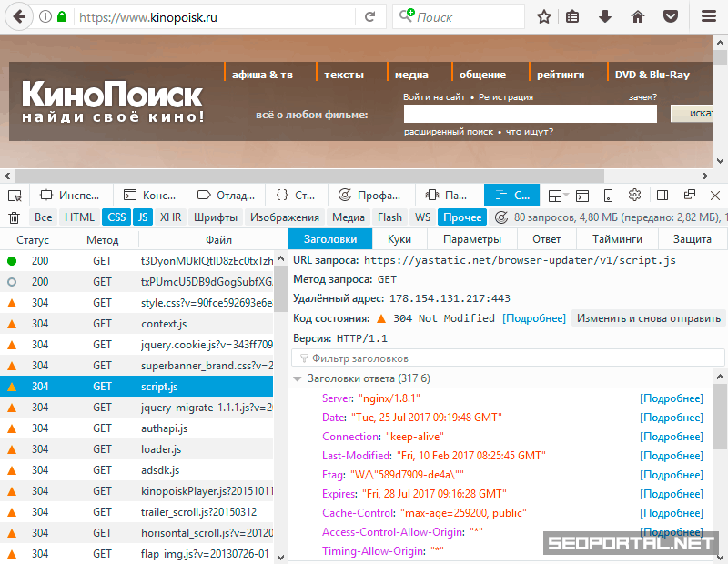728x564 pixels.
Task: Open the Pocket icon in toolbar
Action: [x=670, y=16]
